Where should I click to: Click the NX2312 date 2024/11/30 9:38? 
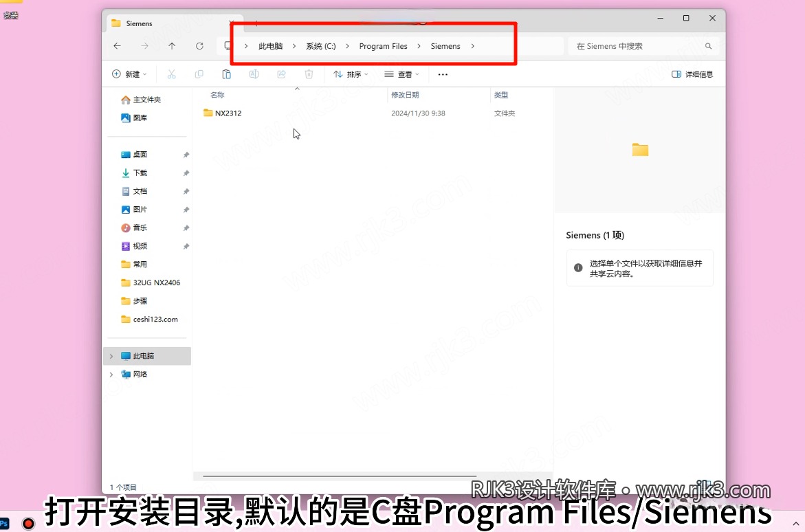click(x=418, y=113)
